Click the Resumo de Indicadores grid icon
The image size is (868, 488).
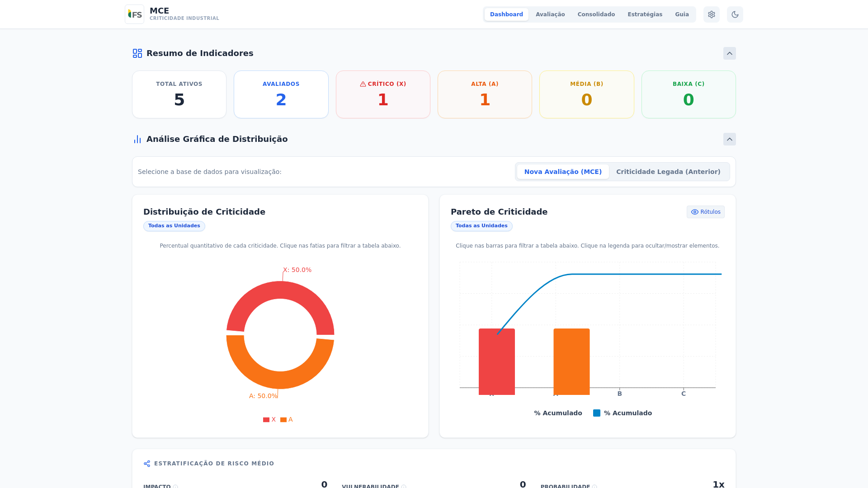137,53
